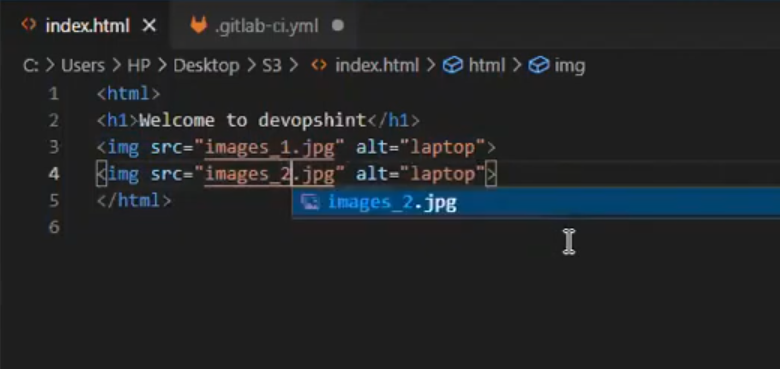Click the image file icon in suggestion list
780x369 pixels.
pyautogui.click(x=310, y=202)
